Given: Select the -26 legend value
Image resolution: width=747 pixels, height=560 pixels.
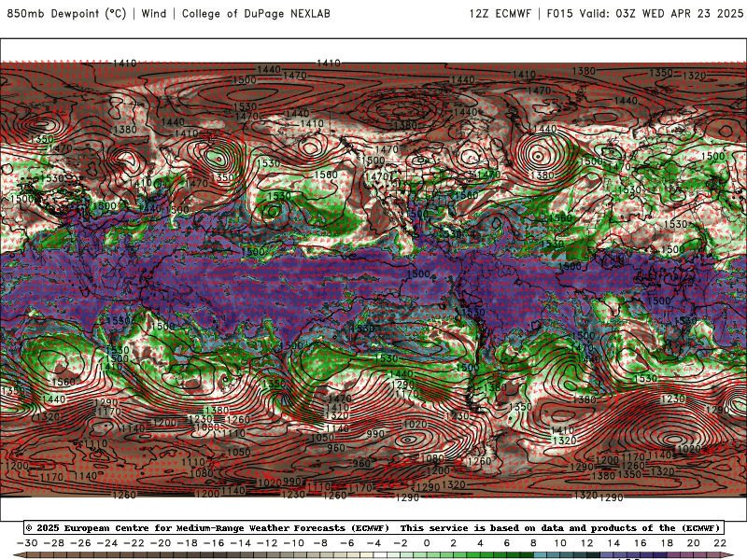Looking at the screenshot, I should click(x=80, y=543).
